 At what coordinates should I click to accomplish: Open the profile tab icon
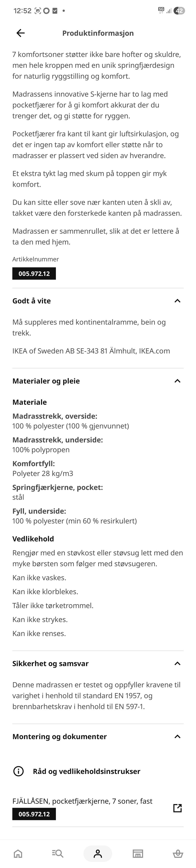(x=98, y=854)
